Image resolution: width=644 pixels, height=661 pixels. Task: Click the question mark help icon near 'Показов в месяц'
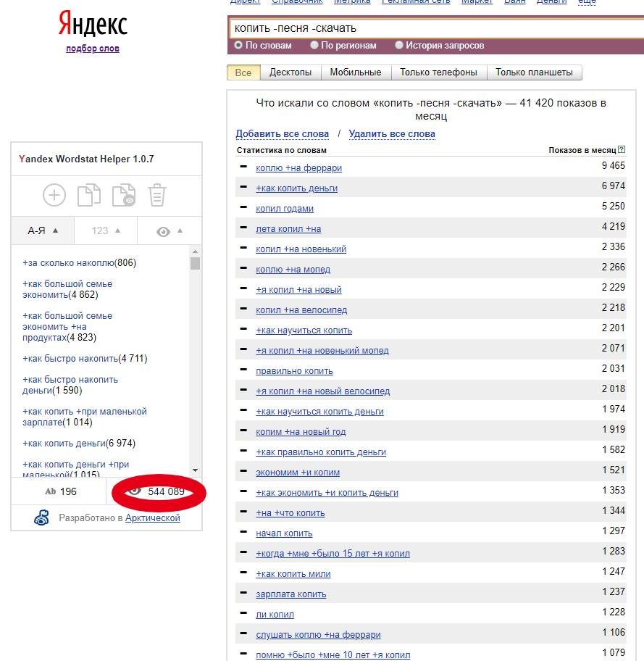pyautogui.click(x=622, y=149)
